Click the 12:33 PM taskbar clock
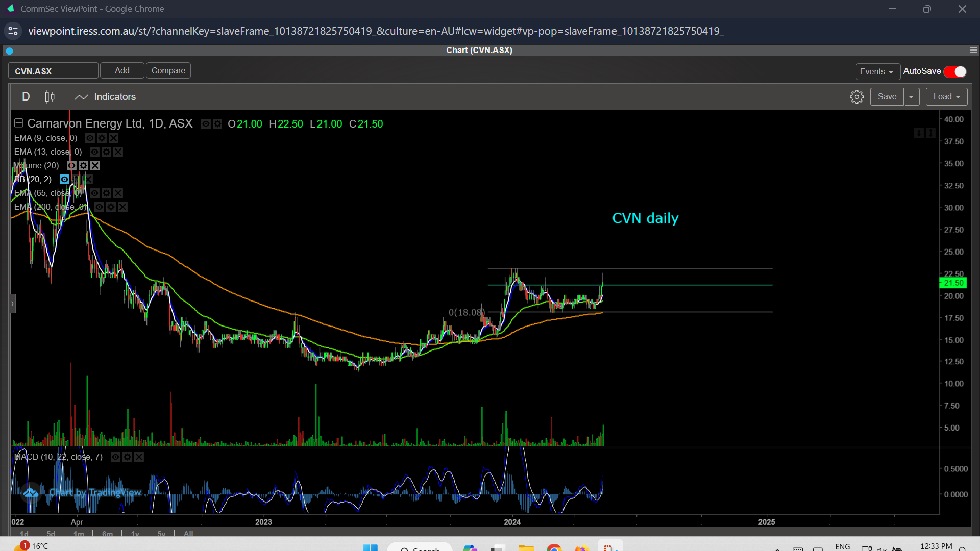Image resolution: width=980 pixels, height=551 pixels. click(x=936, y=546)
